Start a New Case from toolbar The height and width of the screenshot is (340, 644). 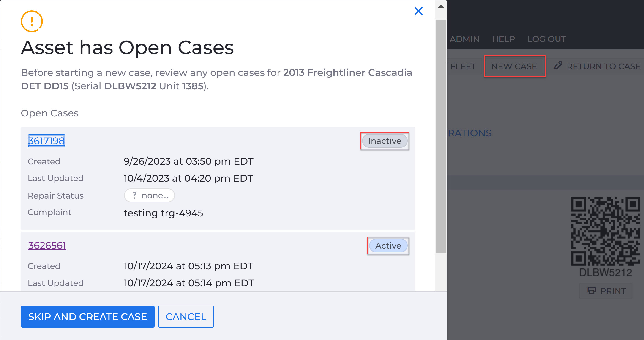pos(514,66)
